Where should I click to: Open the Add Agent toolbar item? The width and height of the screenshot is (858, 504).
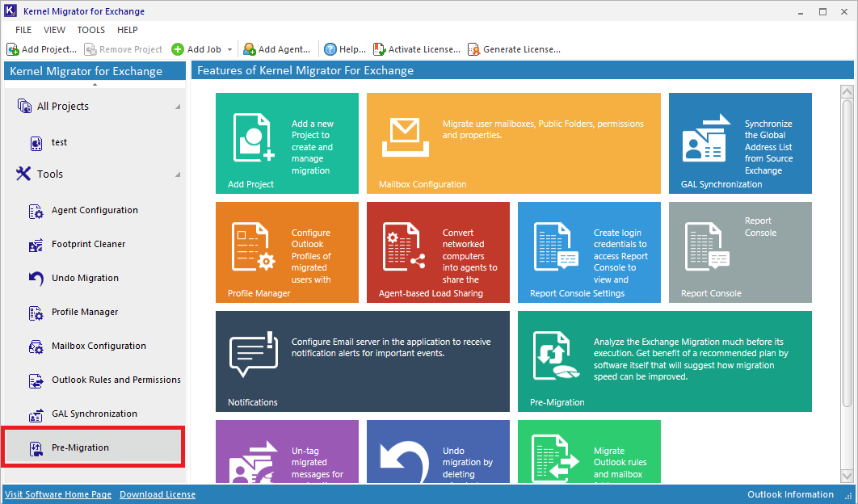pyautogui.click(x=277, y=49)
